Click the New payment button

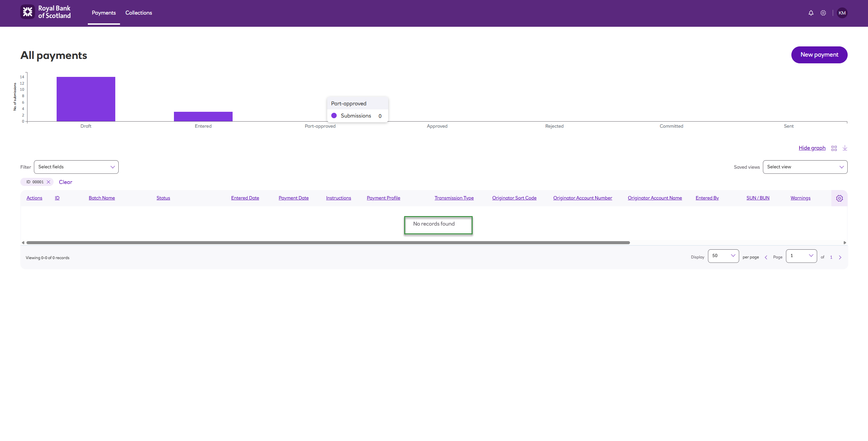tap(819, 55)
